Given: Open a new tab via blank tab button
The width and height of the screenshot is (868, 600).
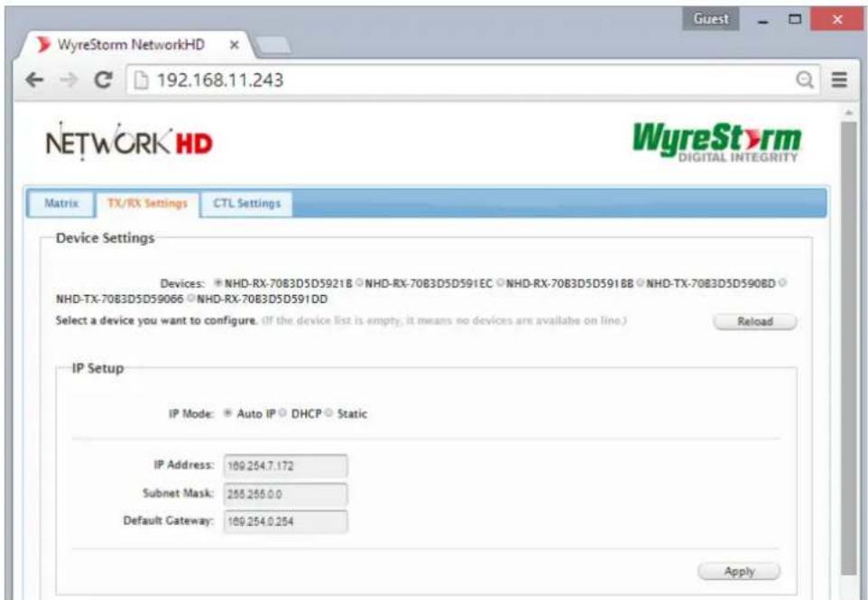Looking at the screenshot, I should point(273,45).
